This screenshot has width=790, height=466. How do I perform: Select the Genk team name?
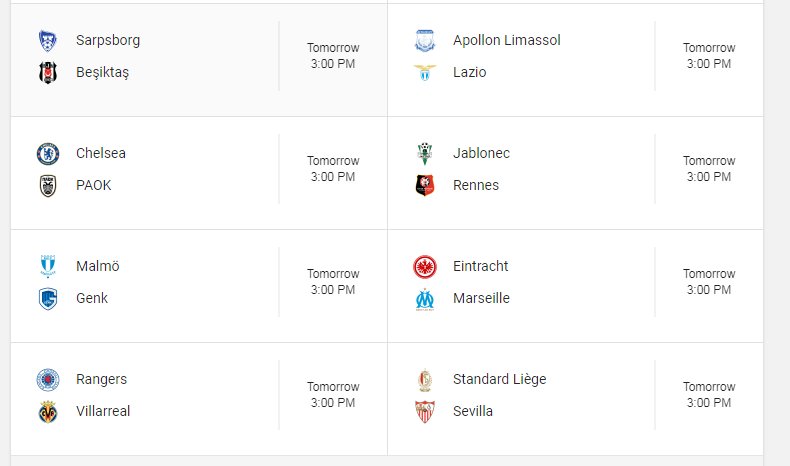point(92,298)
